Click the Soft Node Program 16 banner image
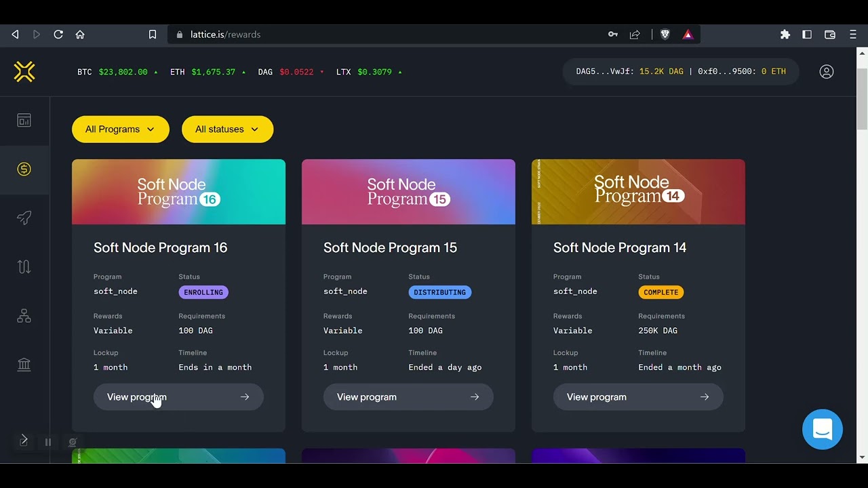Screen dimensions: 868x488 178,192
